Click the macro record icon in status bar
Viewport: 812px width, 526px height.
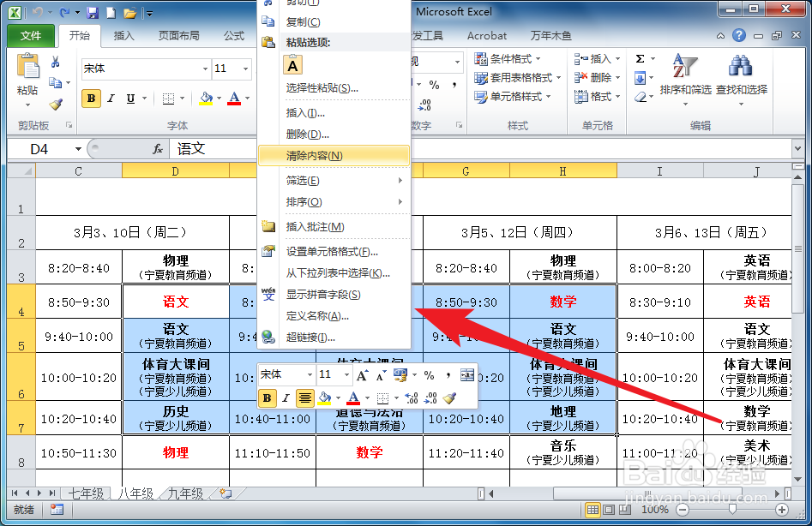57,510
